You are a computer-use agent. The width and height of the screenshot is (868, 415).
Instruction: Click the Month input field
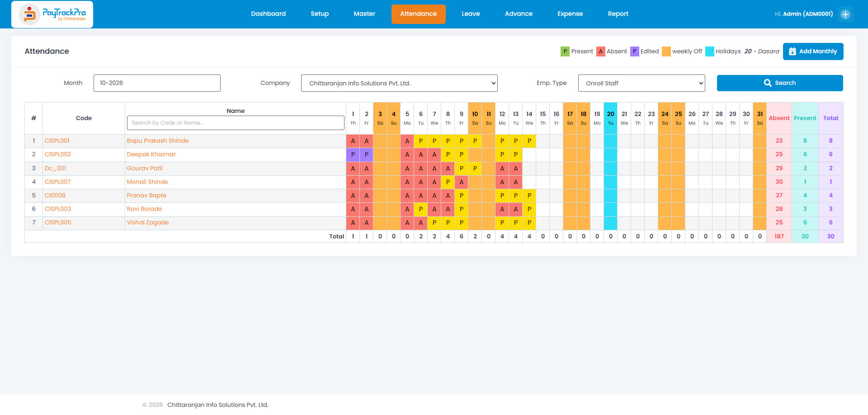[x=157, y=83]
